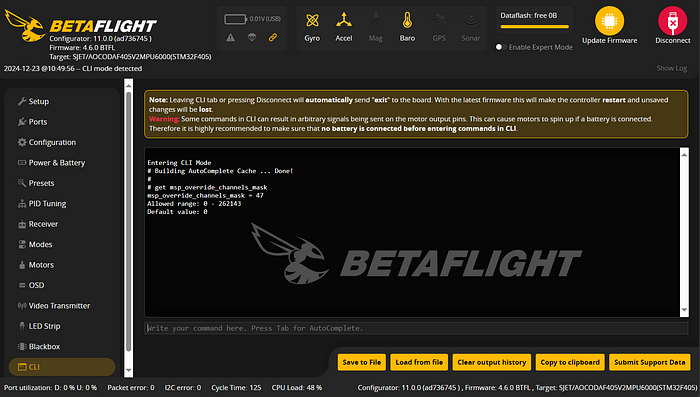Click the Show Log link
This screenshot has height=397, width=700.
(x=671, y=68)
